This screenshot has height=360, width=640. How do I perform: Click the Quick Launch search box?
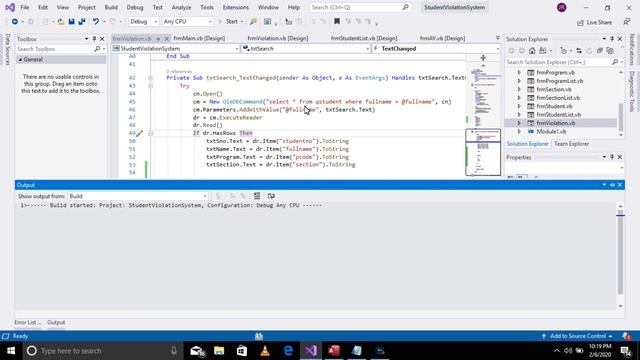[x=360, y=7]
